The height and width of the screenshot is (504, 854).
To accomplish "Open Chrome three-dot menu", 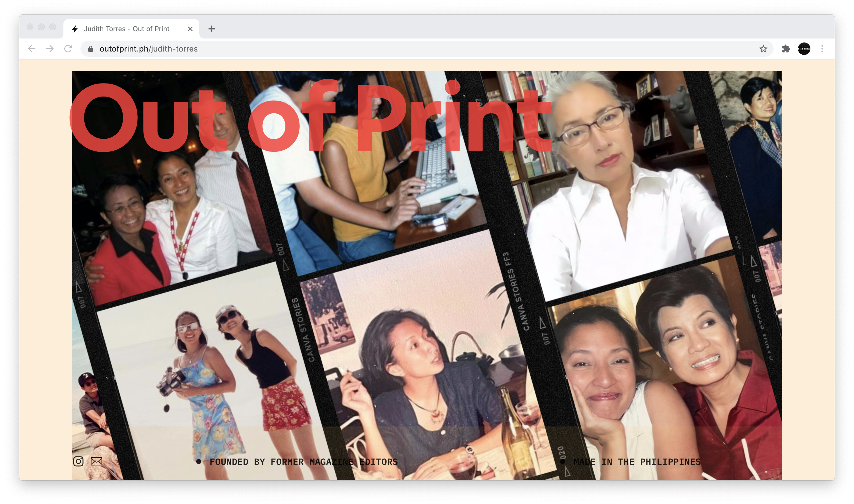I will coord(822,49).
